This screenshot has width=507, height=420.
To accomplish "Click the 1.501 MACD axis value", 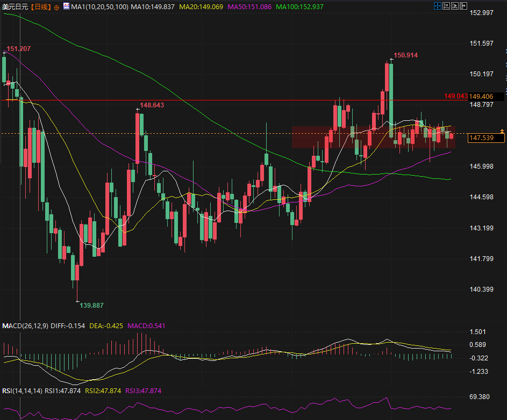I will (x=477, y=331).
